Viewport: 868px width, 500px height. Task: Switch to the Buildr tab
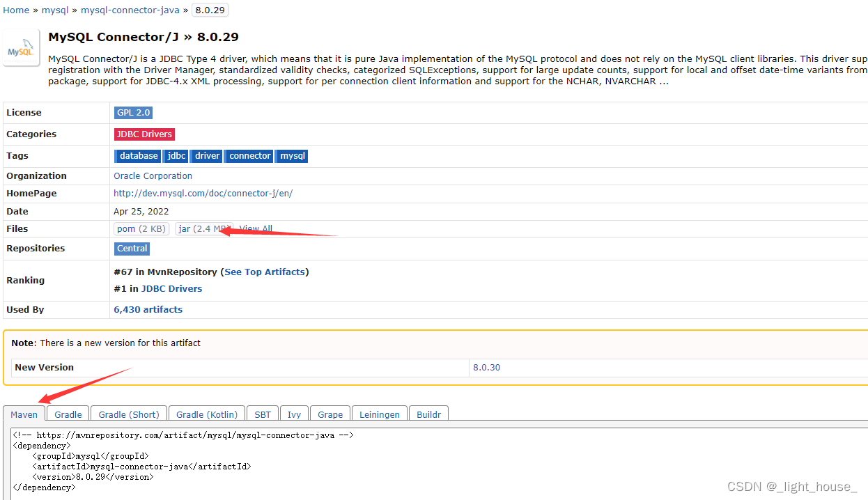(x=429, y=414)
